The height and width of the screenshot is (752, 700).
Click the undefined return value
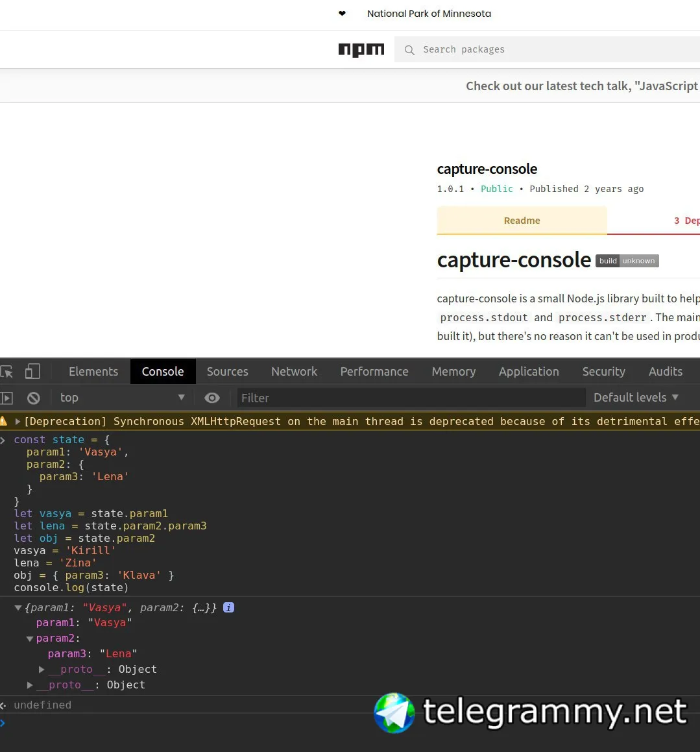click(42, 705)
